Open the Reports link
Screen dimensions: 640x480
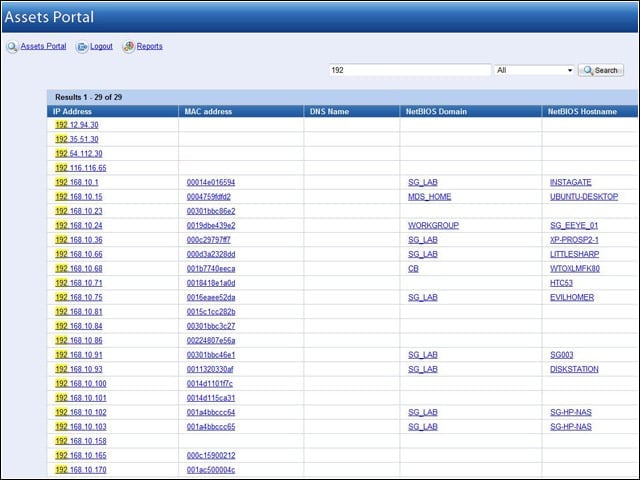click(x=149, y=47)
